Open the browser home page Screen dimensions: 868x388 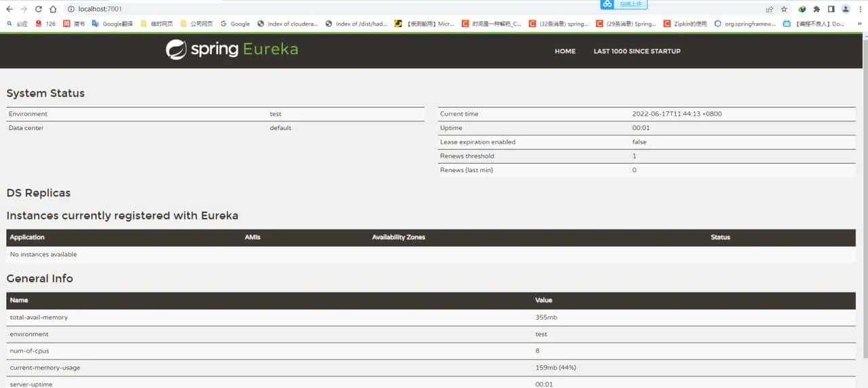click(x=52, y=9)
